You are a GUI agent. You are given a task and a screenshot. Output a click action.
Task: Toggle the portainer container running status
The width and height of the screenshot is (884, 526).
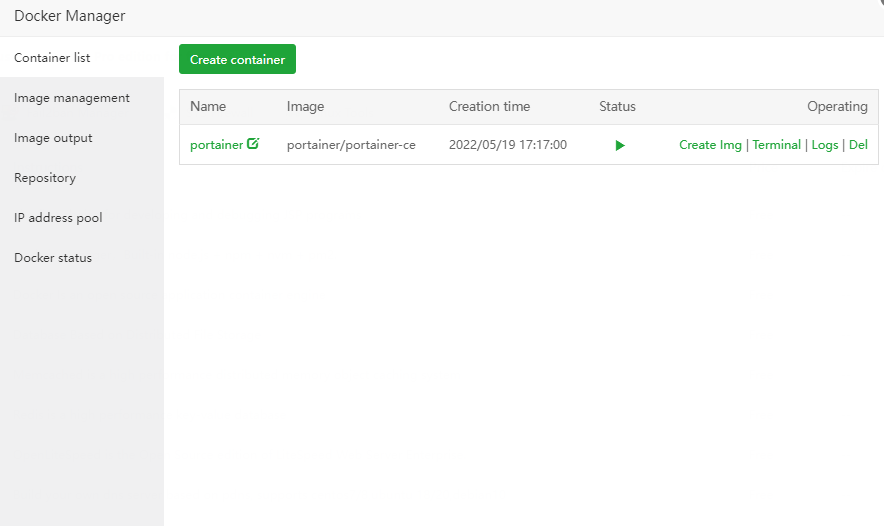pos(620,145)
